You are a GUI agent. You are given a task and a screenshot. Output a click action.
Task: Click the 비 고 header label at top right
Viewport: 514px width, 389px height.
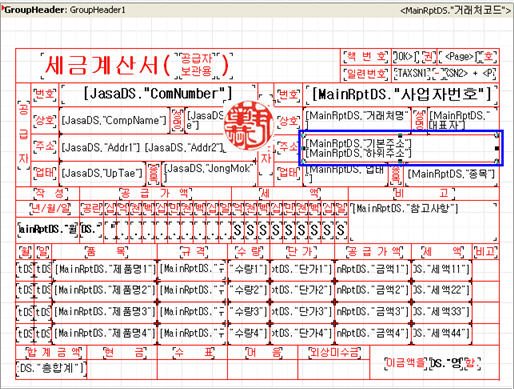pyautogui.click(x=424, y=193)
